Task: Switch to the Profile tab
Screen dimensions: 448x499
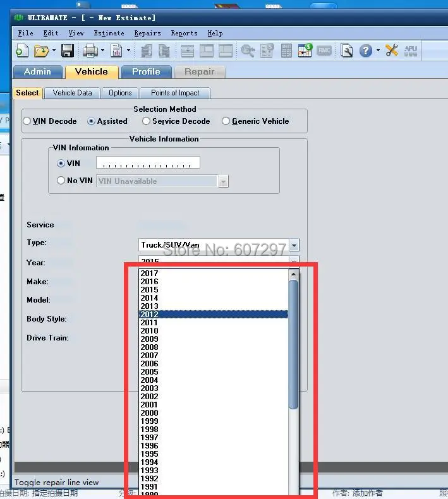Action: pyautogui.click(x=146, y=71)
